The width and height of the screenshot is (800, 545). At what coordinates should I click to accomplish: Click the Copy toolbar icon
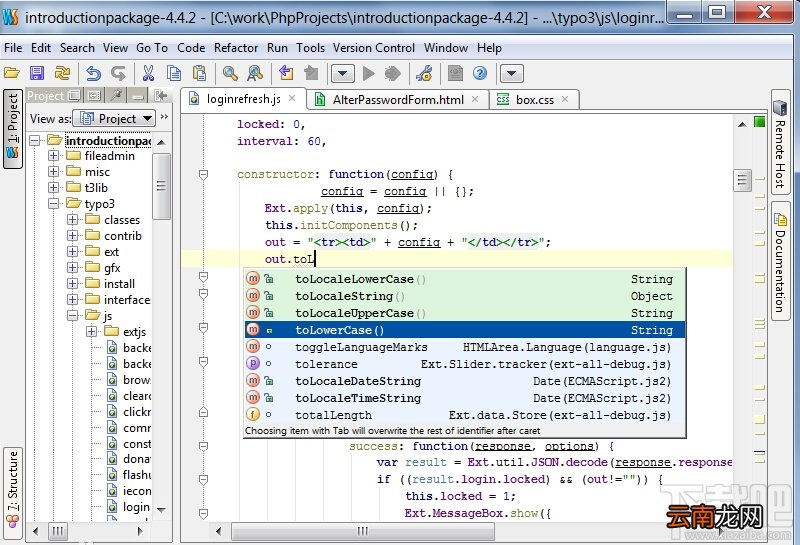(x=174, y=73)
